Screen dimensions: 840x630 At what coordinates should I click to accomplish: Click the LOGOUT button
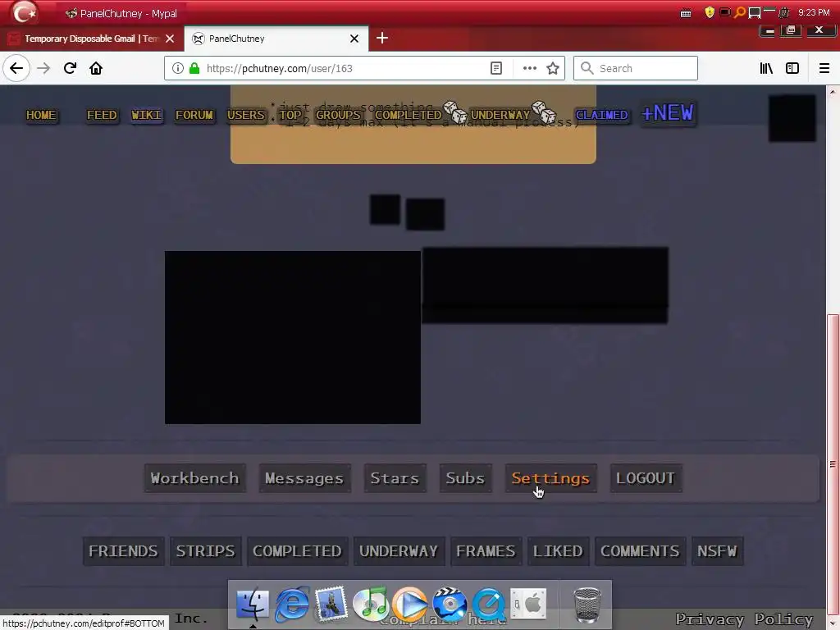646,478
